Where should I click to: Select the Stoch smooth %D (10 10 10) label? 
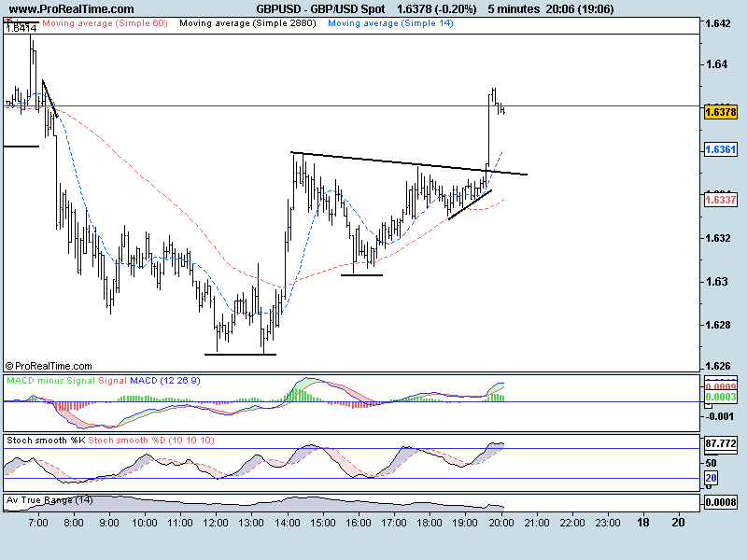point(138,439)
